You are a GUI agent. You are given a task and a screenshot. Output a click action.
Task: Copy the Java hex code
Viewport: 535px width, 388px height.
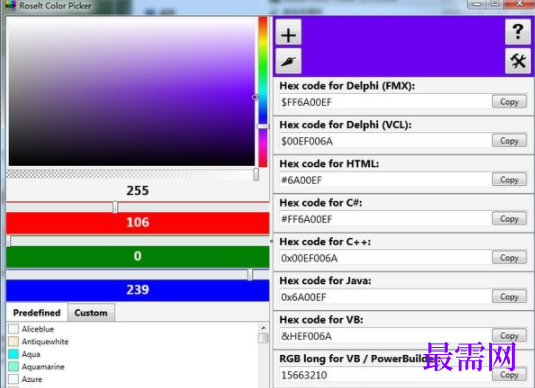(509, 297)
